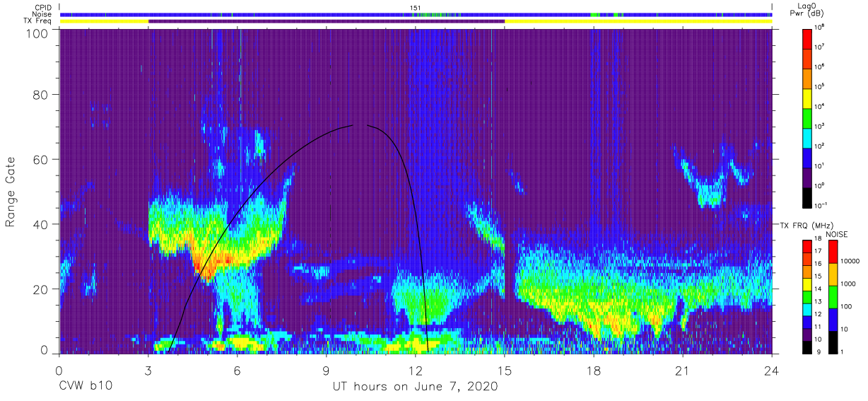The width and height of the screenshot is (868, 401).
Task: Click the '40' tick on the Range Gate axis
Action: click(x=40, y=224)
